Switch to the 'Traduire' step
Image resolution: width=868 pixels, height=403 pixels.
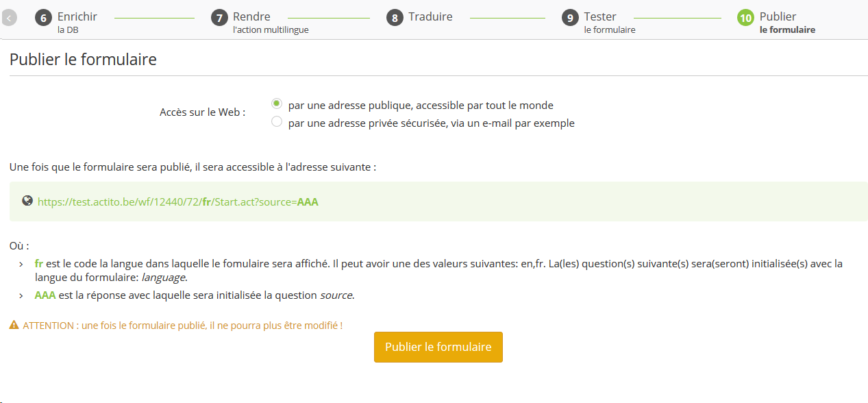pos(430,17)
